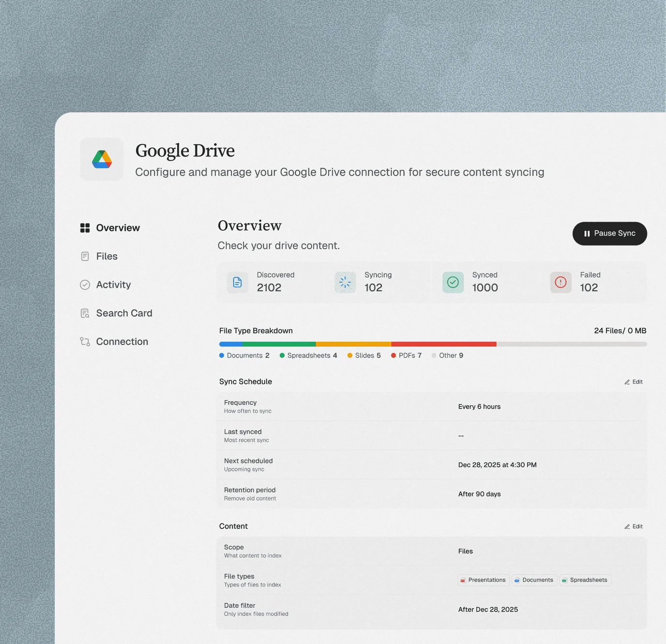Viewport: 666px width, 644px height.
Task: Click the '24 Files/ 0 MB' summary text
Action: (x=620, y=331)
